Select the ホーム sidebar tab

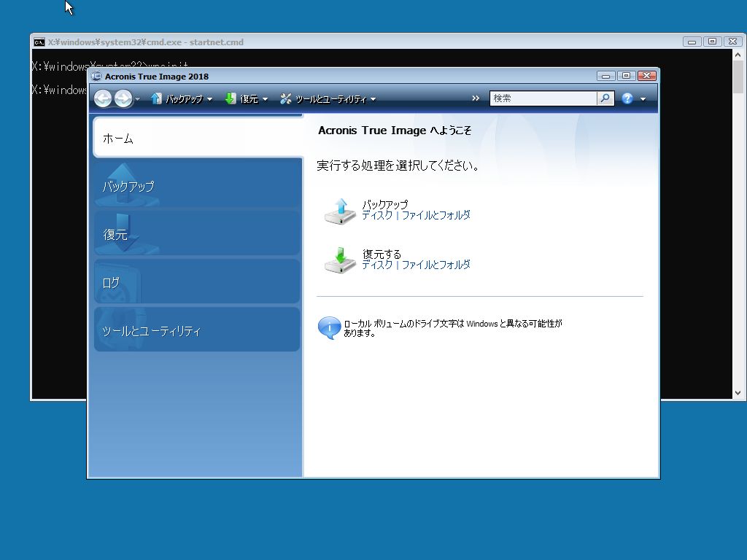[x=197, y=138]
